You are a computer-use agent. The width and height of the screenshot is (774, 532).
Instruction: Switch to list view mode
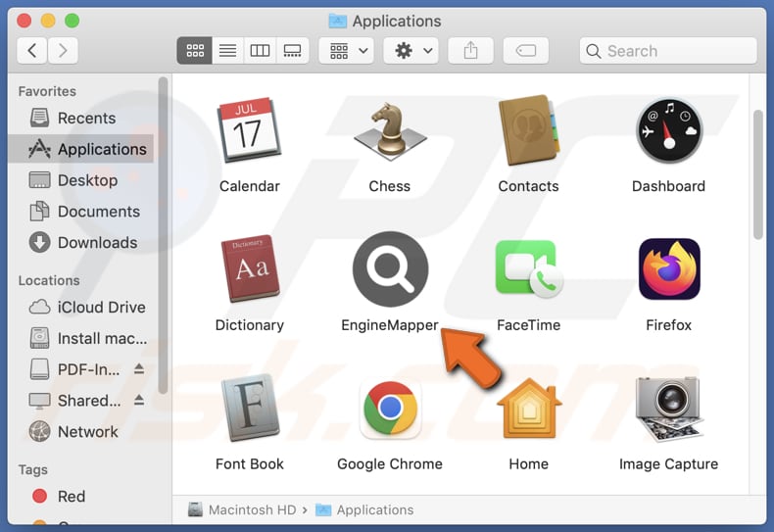click(227, 51)
